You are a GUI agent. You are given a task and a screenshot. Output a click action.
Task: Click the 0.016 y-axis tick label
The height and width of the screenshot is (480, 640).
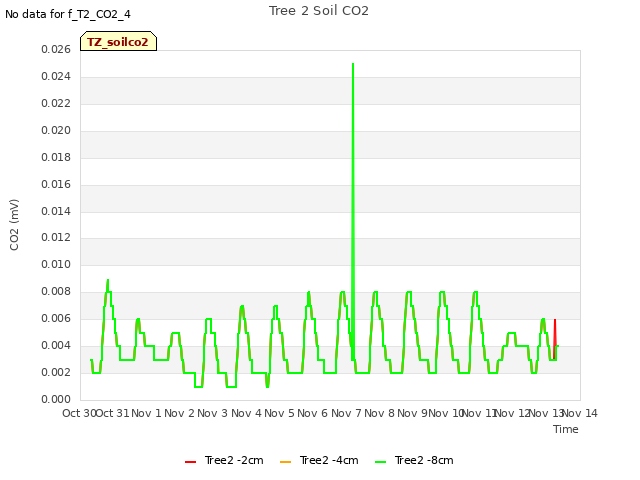[x=56, y=184]
